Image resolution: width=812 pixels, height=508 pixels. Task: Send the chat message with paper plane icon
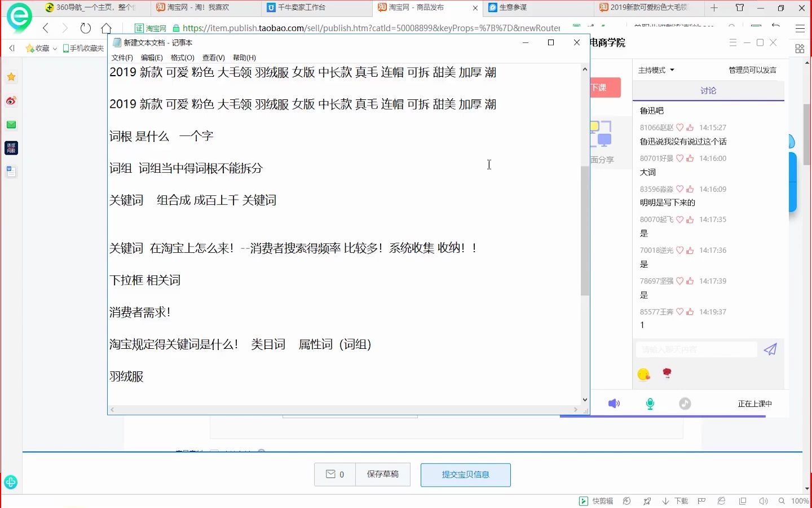[x=770, y=349]
